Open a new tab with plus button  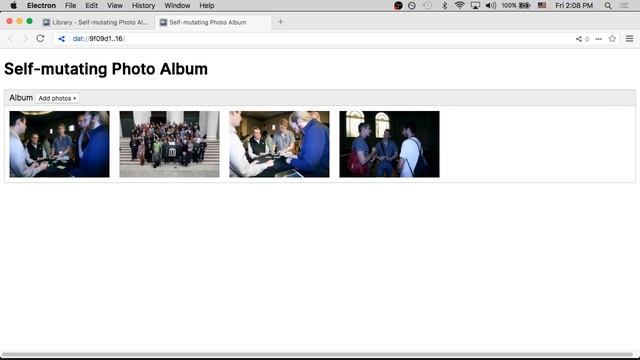click(280, 22)
